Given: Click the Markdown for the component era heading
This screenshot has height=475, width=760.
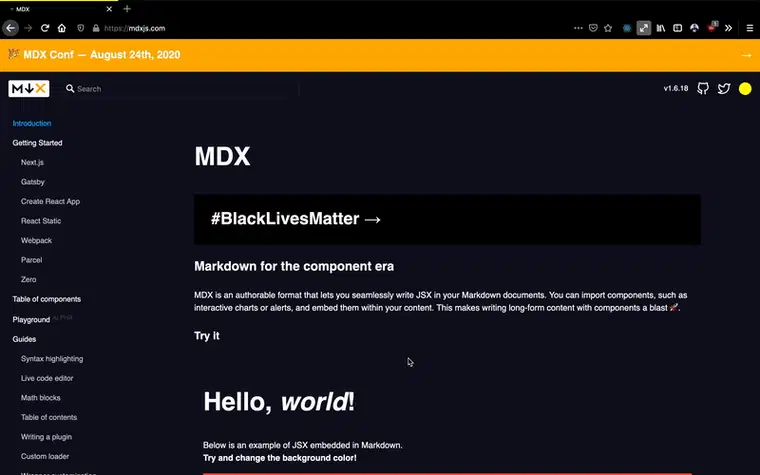Looking at the screenshot, I should pyautogui.click(x=294, y=266).
